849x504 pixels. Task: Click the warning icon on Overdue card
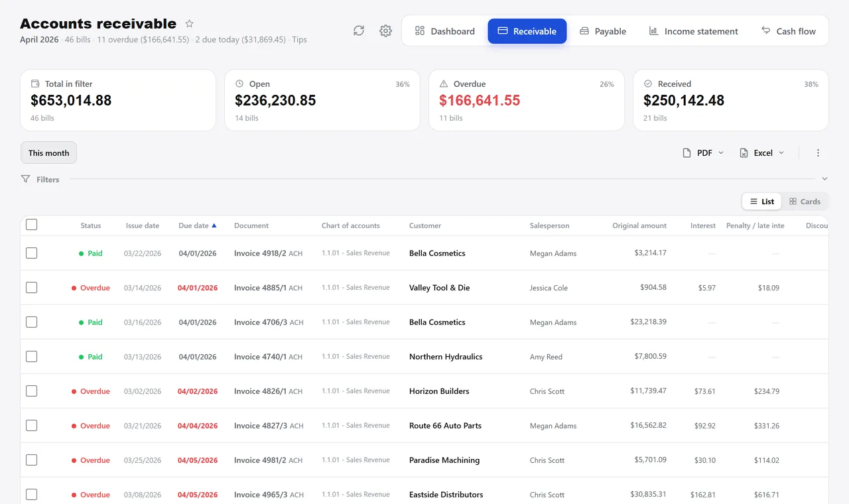coord(444,84)
